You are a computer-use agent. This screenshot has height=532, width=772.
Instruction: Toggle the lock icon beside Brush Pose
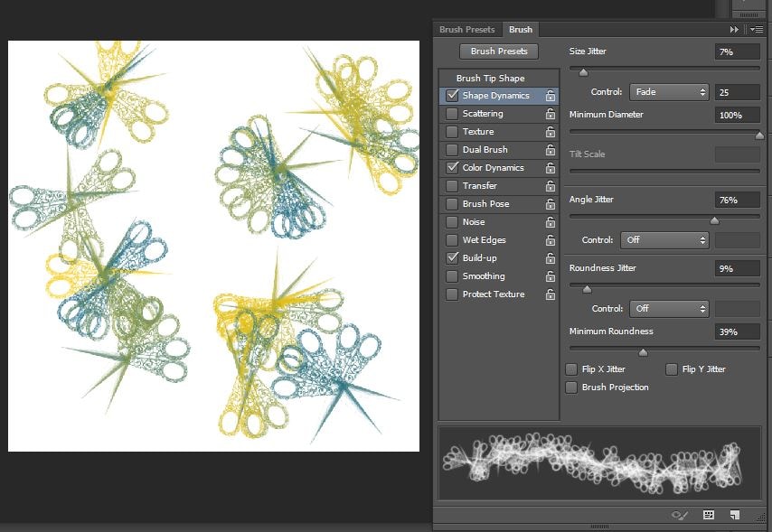pyautogui.click(x=550, y=204)
